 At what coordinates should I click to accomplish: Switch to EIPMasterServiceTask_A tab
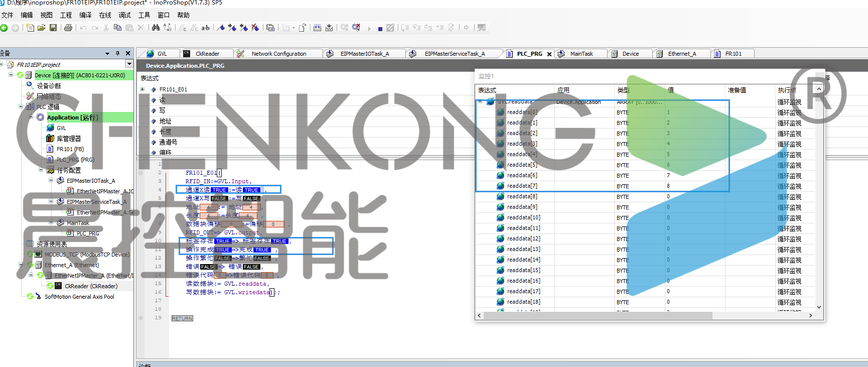pos(454,54)
